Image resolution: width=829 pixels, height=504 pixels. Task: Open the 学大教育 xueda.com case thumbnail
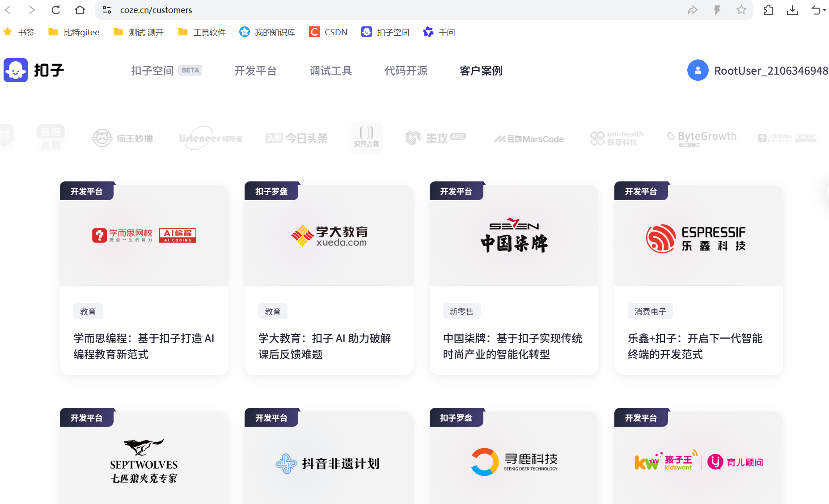point(329,235)
